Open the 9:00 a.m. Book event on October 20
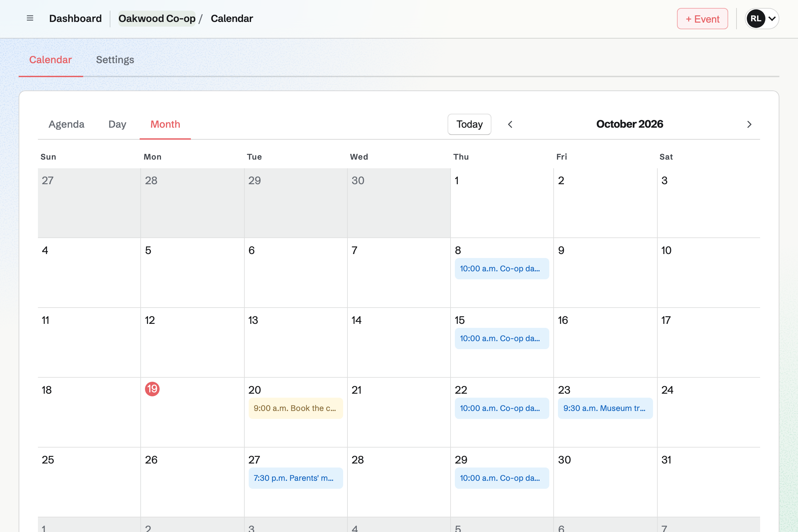Screen dimensions: 798x532 tap(296, 408)
